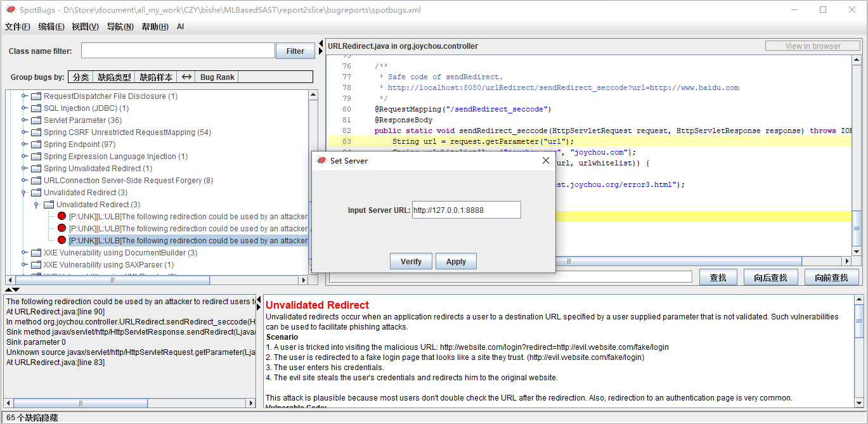Click the 查找 search button
The width and height of the screenshot is (868, 424).
tap(718, 278)
